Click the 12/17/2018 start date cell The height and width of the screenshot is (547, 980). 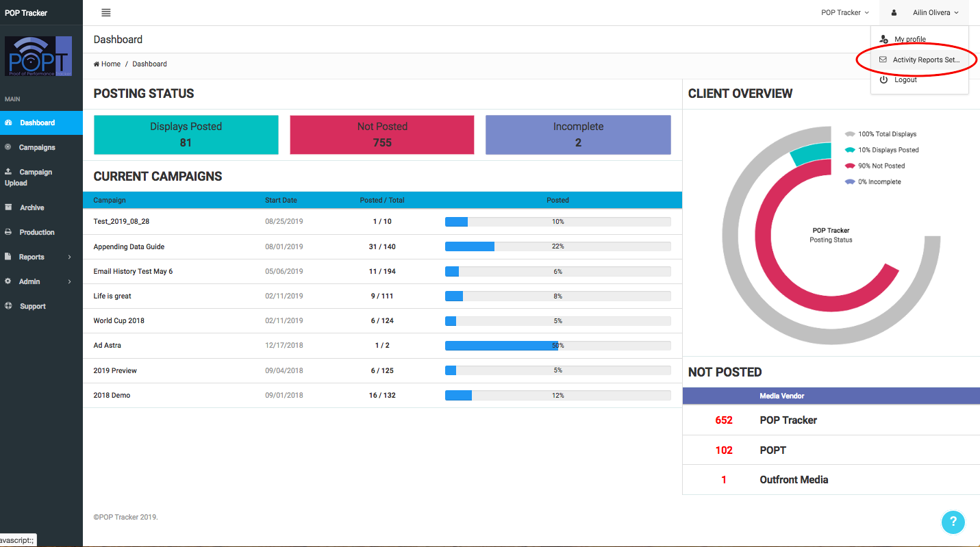coord(284,346)
